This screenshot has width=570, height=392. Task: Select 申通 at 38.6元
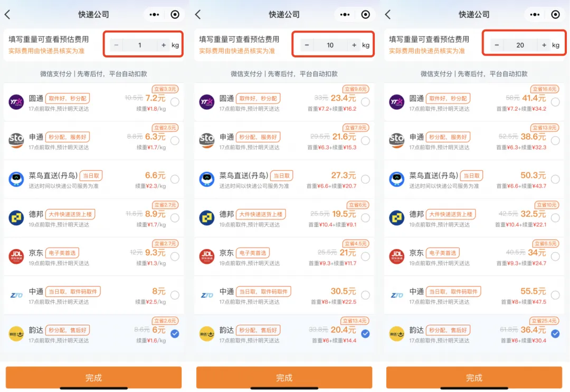tap(555, 140)
